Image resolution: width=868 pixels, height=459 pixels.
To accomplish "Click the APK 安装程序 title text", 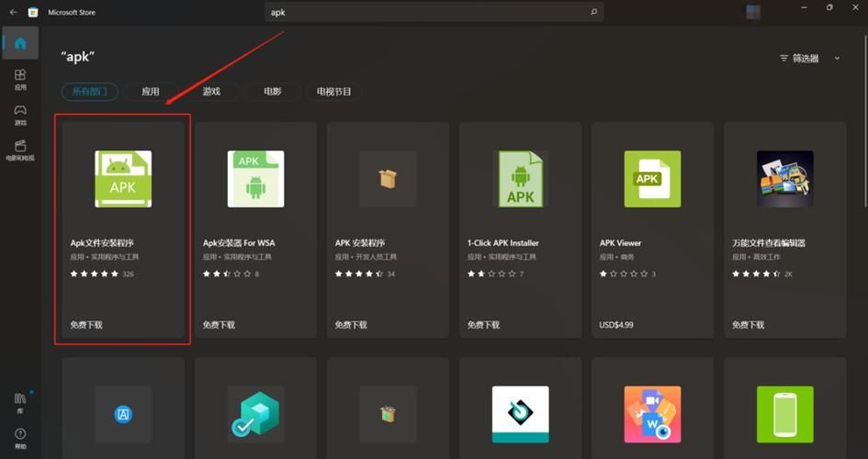I will click(360, 242).
